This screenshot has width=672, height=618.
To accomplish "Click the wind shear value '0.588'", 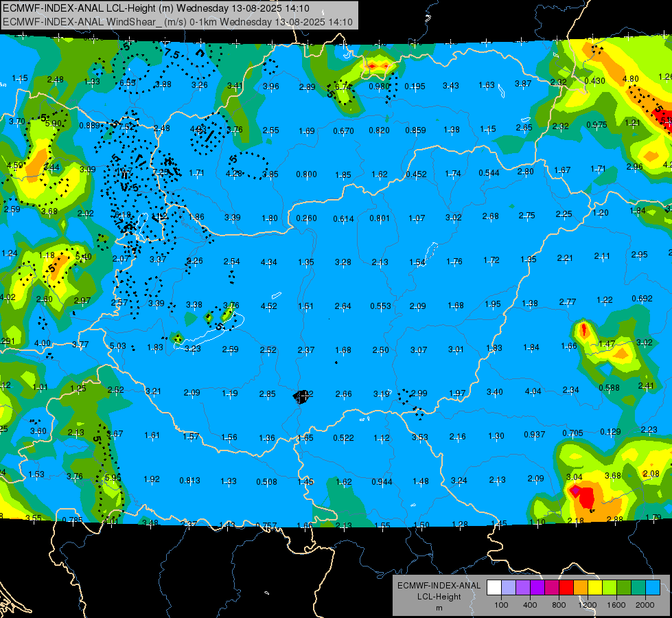I will (609, 388).
